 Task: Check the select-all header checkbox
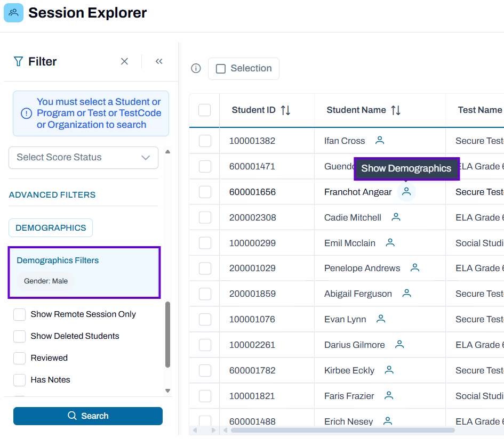point(204,110)
